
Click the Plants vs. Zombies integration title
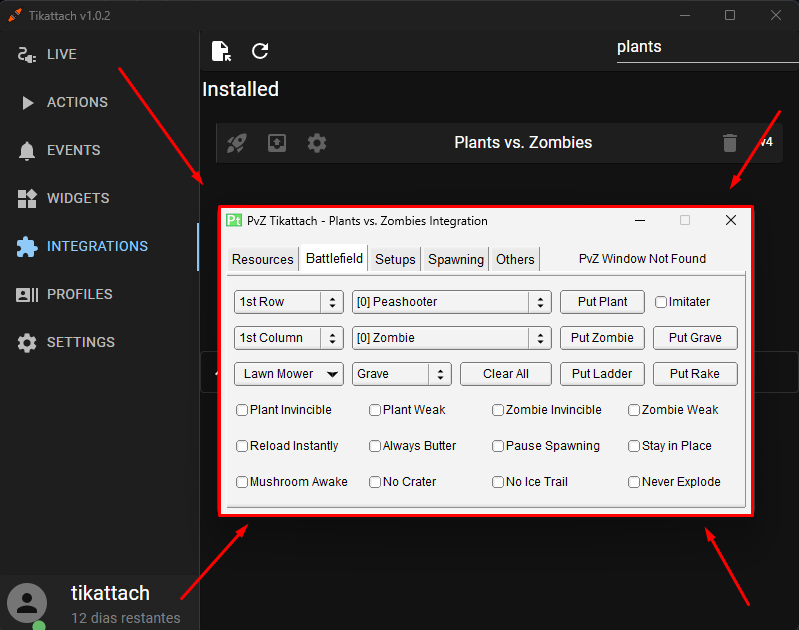point(523,143)
